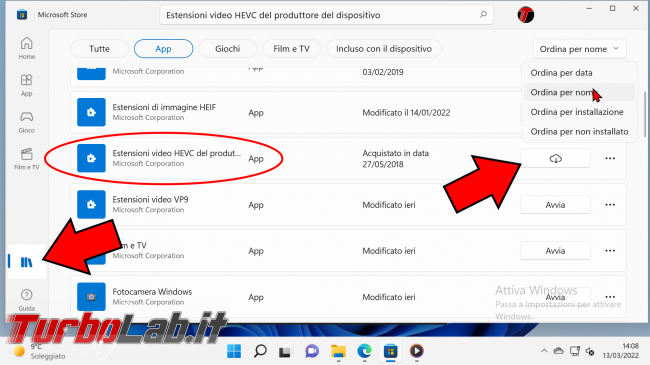This screenshot has width=650, height=365.
Task: Open Estensioni di immagine HEIF entry
Action: pos(164,107)
